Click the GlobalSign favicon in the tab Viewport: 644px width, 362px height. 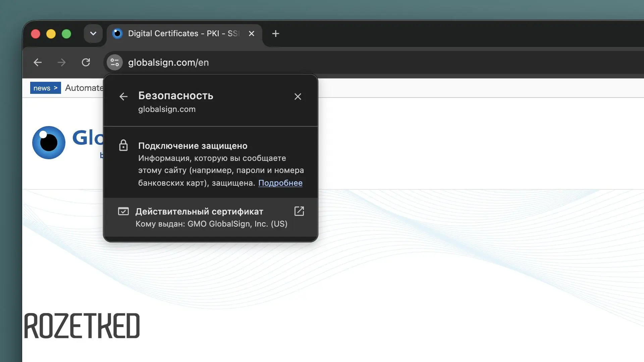[x=117, y=34]
